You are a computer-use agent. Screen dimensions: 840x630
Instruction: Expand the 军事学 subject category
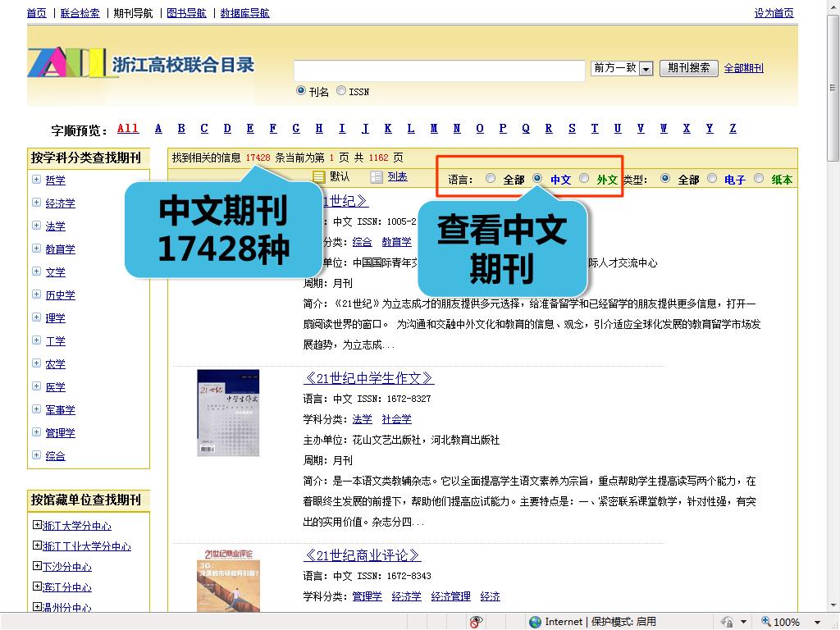pos(36,409)
